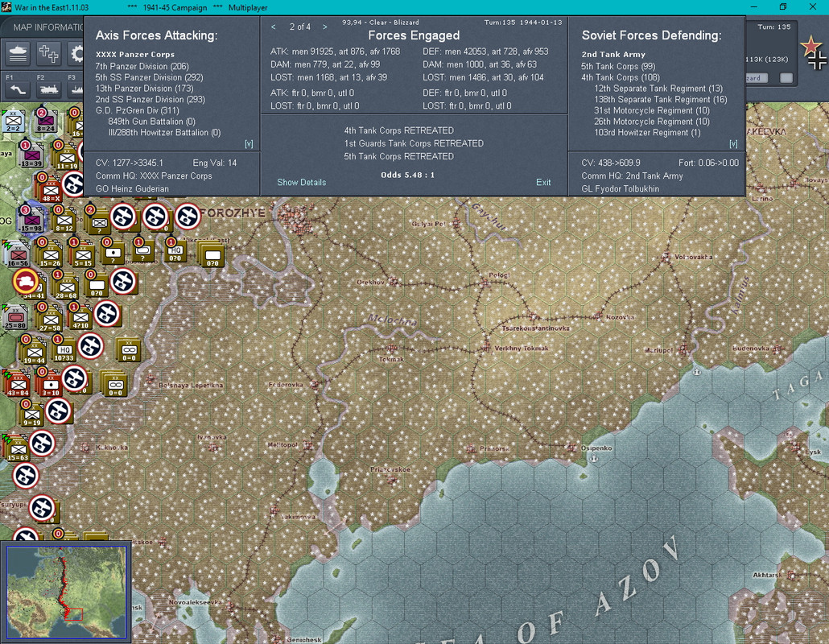Click "5th SS Panzer Division (292)" entry
This screenshot has width=829, height=644.
pyautogui.click(x=149, y=77)
